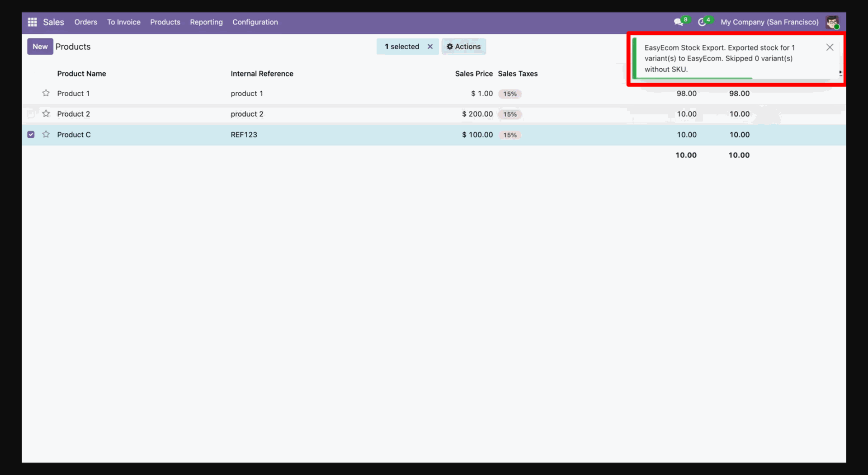Click the Sales app title

pyautogui.click(x=53, y=22)
